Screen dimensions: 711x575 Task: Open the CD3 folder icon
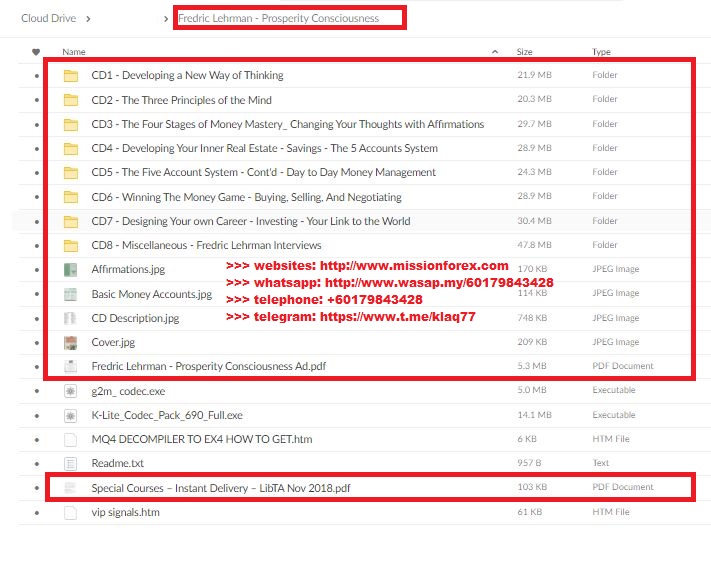point(71,124)
